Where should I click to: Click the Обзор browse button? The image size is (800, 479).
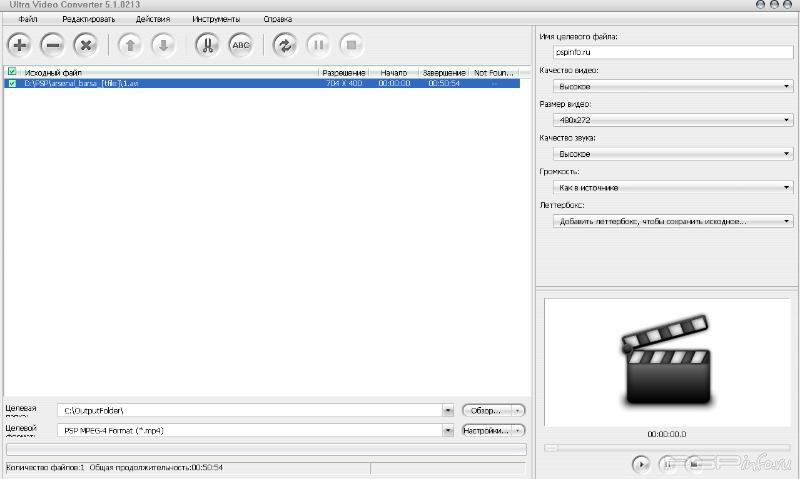click(x=487, y=410)
